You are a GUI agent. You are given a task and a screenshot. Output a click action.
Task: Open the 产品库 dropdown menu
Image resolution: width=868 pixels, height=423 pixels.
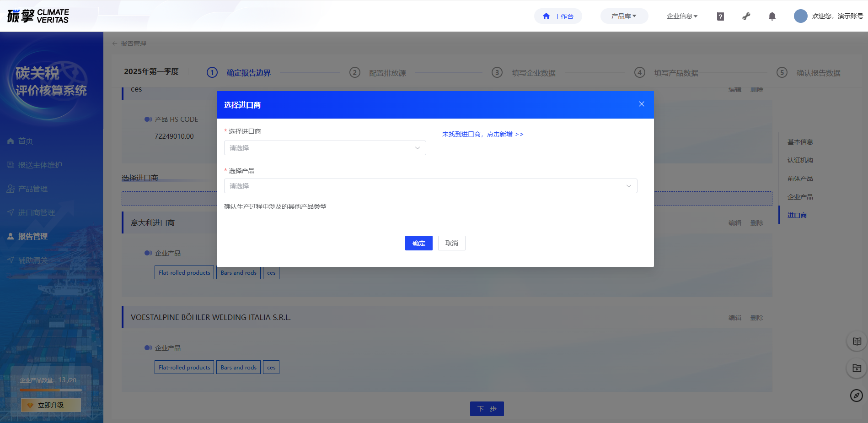coord(624,16)
